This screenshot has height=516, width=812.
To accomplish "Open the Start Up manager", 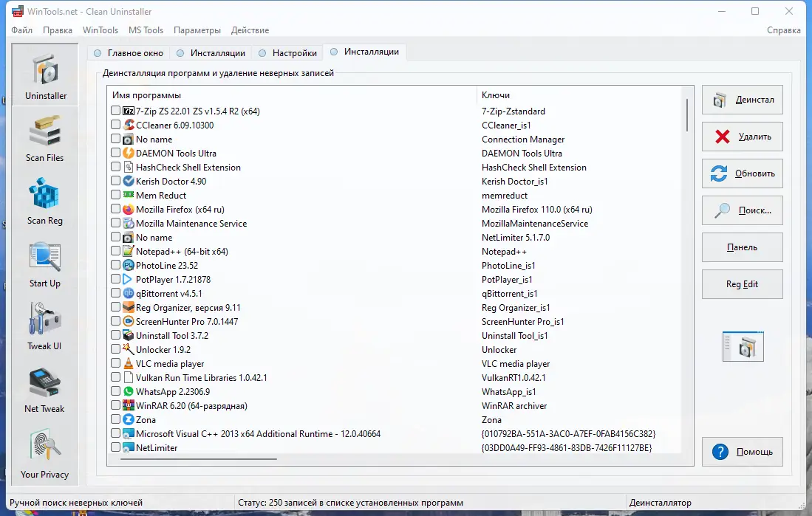I will [x=45, y=264].
